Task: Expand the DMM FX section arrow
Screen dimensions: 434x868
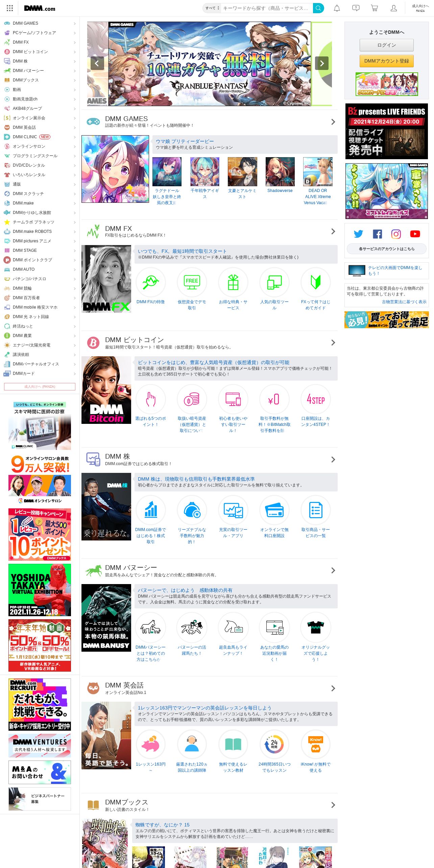Action: pos(333,231)
